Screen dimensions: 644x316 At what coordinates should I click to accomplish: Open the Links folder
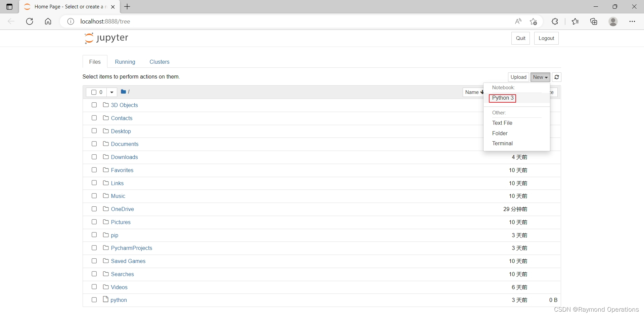117,183
